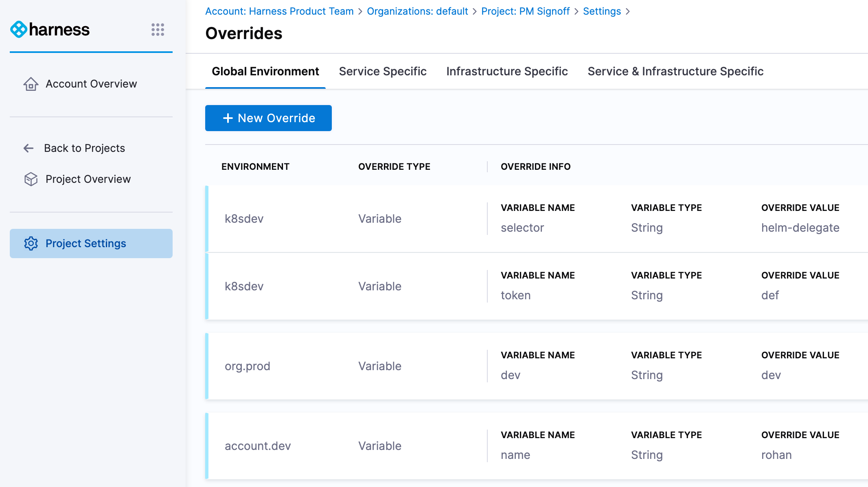Select the k8sdev token override row

click(244, 286)
